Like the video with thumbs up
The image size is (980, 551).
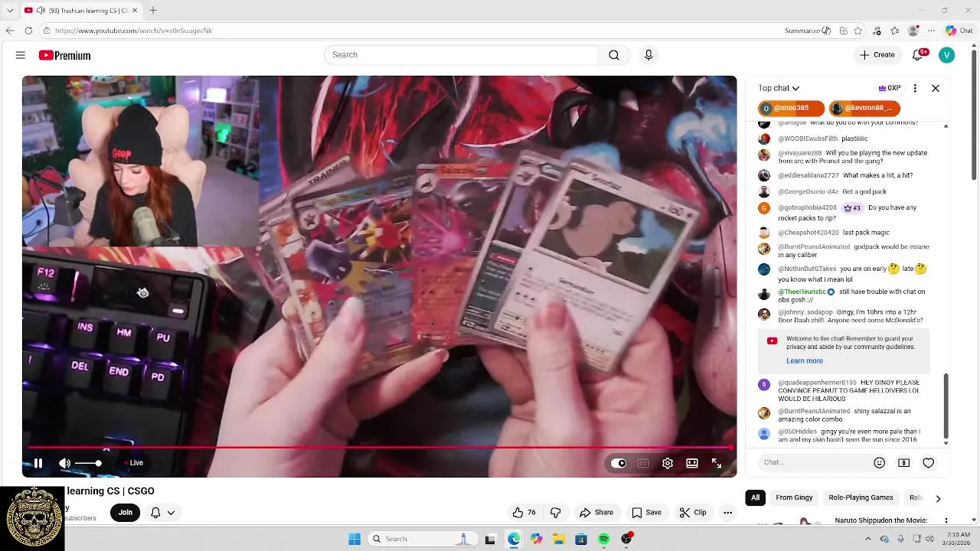pyautogui.click(x=524, y=513)
